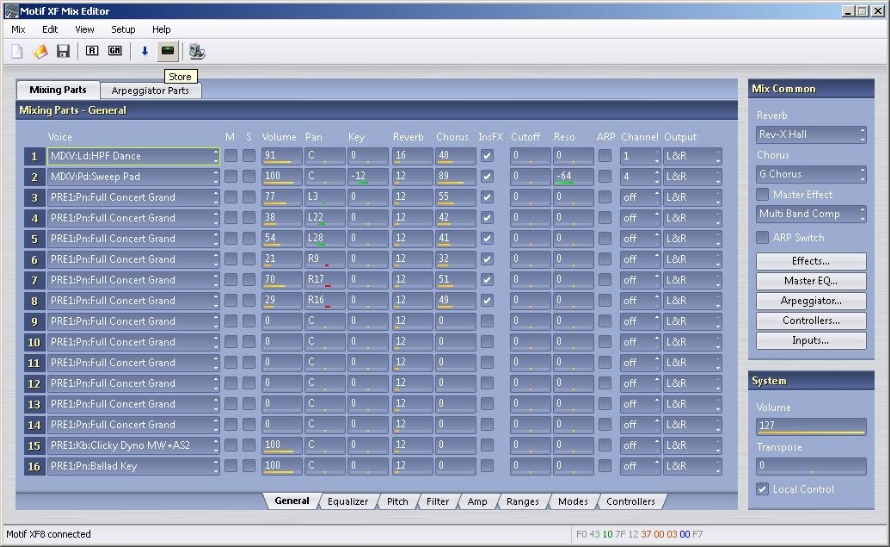
Task: Open the computer connection setup icon
Action: click(x=196, y=52)
